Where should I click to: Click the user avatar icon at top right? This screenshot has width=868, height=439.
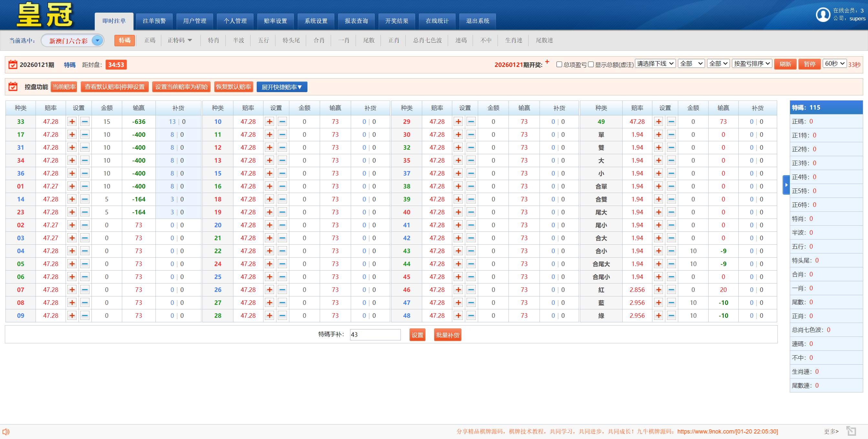click(822, 15)
